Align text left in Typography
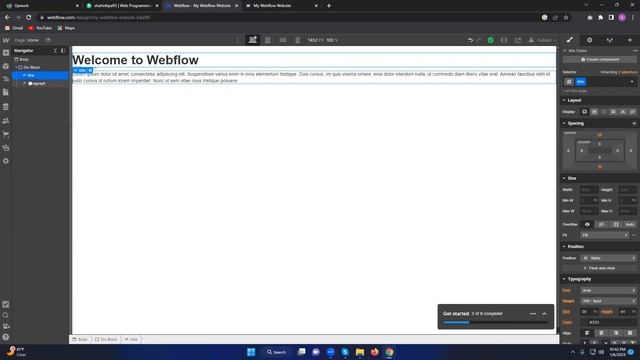The width and height of the screenshot is (640, 360). coord(587,333)
